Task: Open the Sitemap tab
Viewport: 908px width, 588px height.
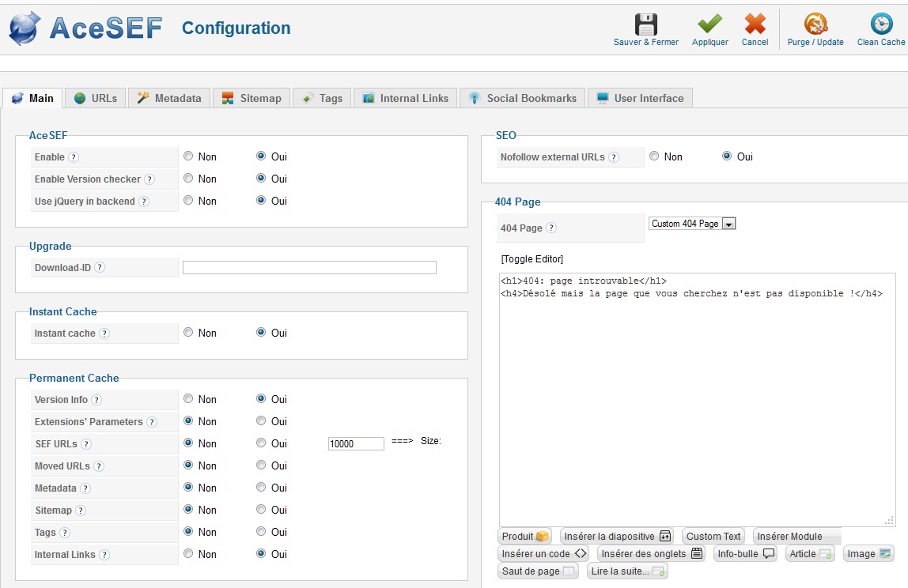Action: 252,98
